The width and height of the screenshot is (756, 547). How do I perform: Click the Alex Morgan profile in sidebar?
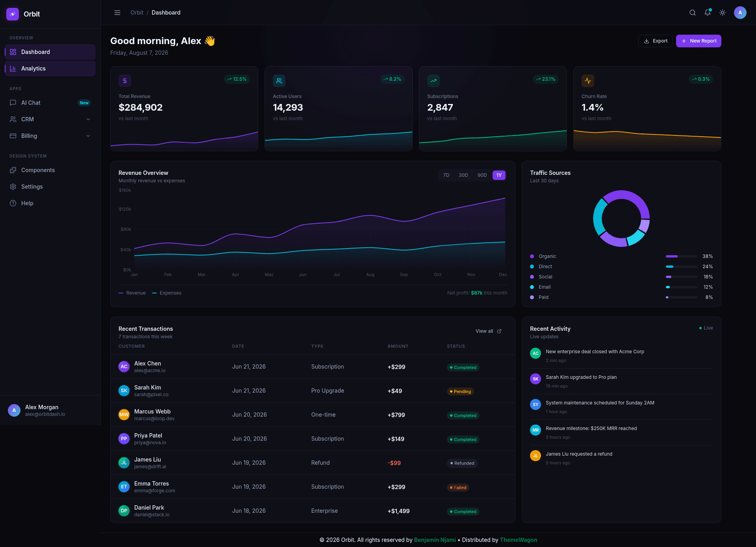point(50,410)
